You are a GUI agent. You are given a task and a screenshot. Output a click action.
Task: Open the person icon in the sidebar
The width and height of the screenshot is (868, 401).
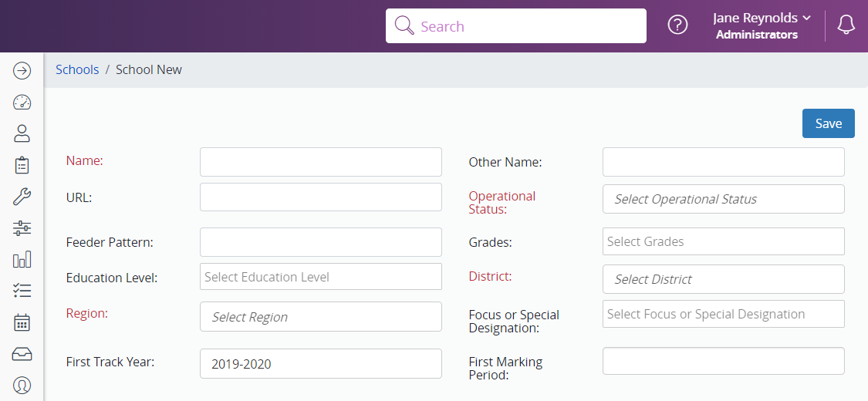point(22,133)
